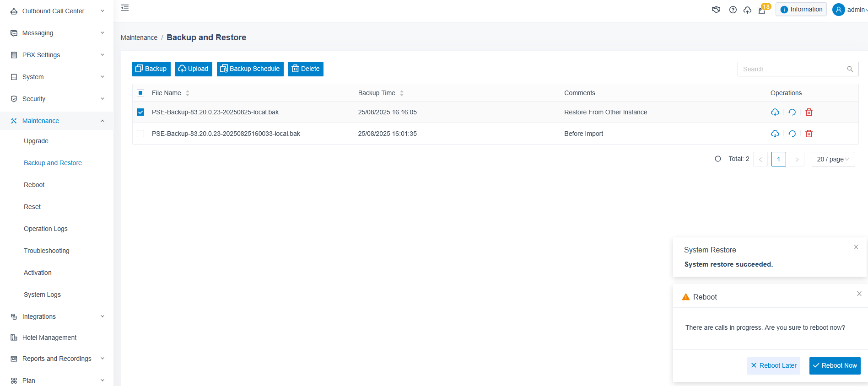
Task: Open the help question mark icon
Action: point(733,10)
